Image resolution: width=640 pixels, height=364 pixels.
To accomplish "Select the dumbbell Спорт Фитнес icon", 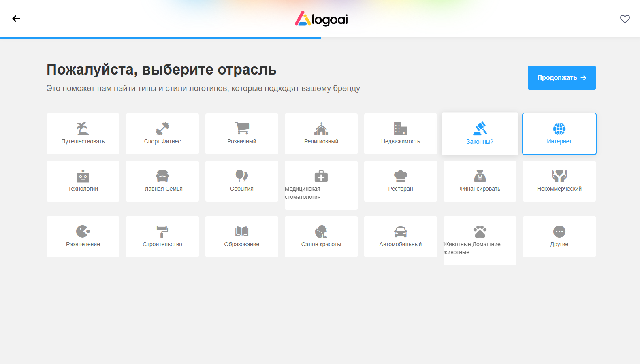I will (162, 129).
